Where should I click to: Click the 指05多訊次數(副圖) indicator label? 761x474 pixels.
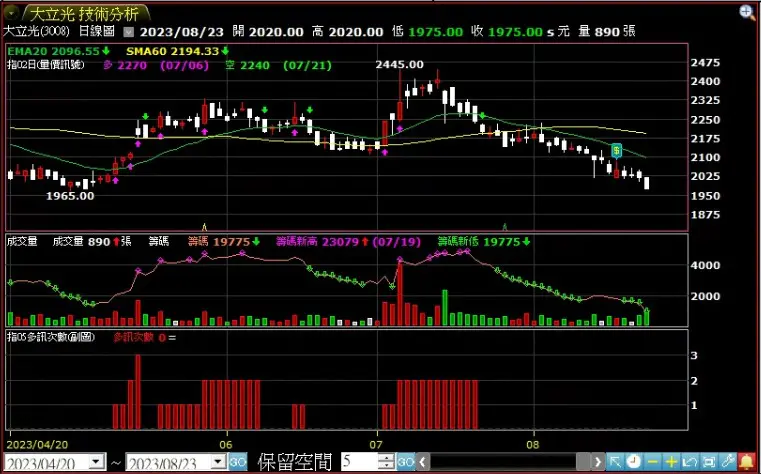point(51,337)
